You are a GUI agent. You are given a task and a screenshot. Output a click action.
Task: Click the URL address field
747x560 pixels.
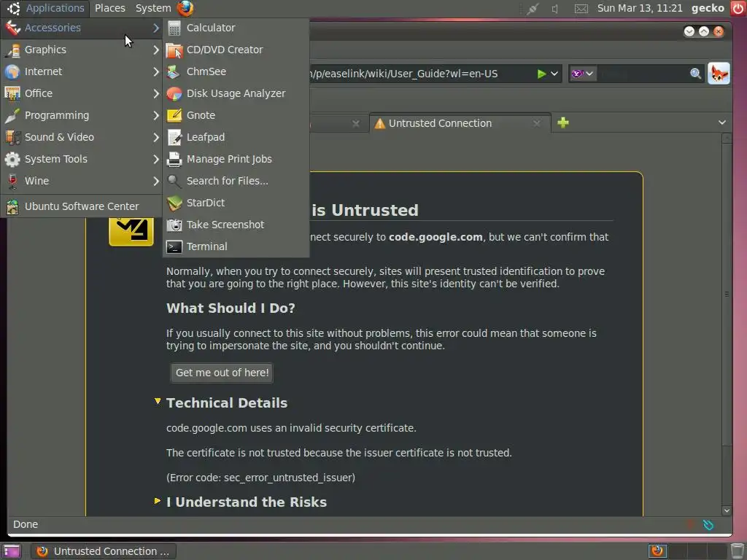pyautogui.click(x=421, y=74)
